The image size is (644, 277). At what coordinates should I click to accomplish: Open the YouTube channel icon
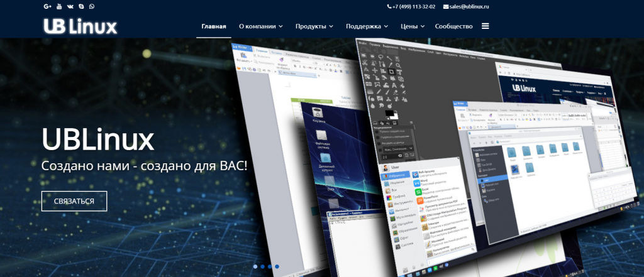59,6
